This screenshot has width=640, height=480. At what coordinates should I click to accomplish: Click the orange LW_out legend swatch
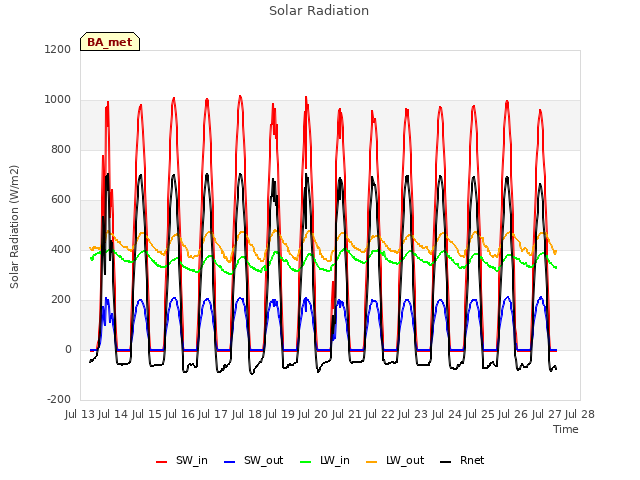point(372,462)
